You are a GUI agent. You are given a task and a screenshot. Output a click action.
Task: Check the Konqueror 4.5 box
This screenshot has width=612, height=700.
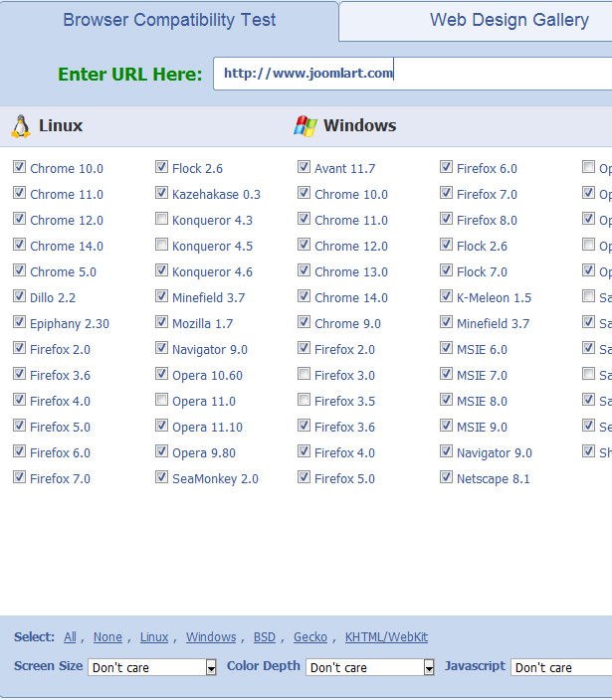(x=161, y=245)
